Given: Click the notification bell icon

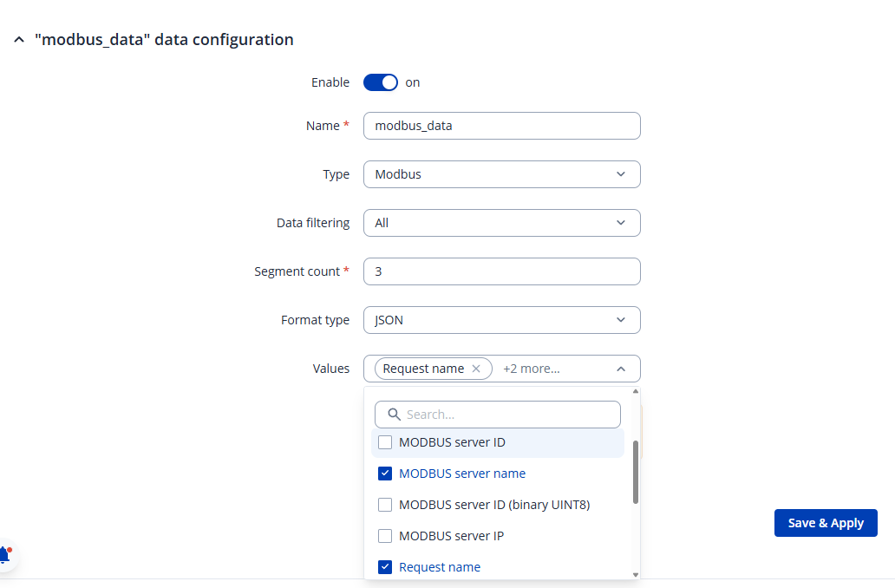Looking at the screenshot, I should click(4, 555).
